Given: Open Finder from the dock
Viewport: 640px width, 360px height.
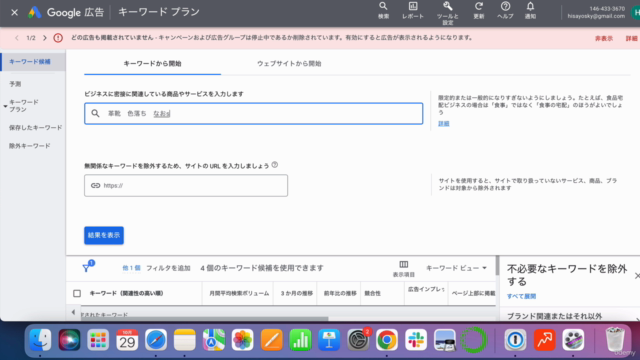Looking at the screenshot, I should 40,340.
